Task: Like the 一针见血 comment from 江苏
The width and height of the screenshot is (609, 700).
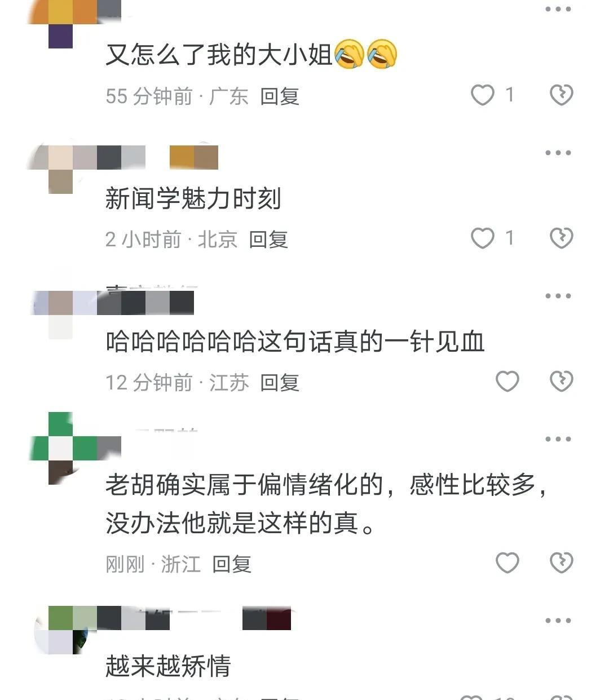Action: pos(507,381)
